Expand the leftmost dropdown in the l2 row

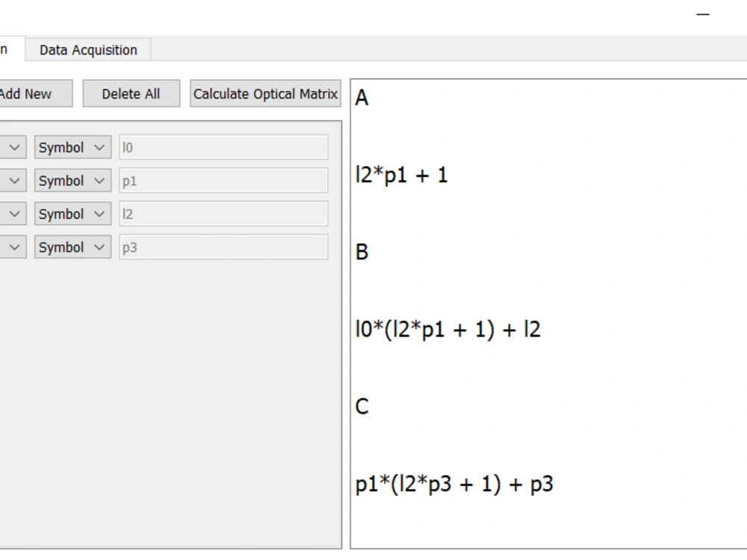[13, 214]
